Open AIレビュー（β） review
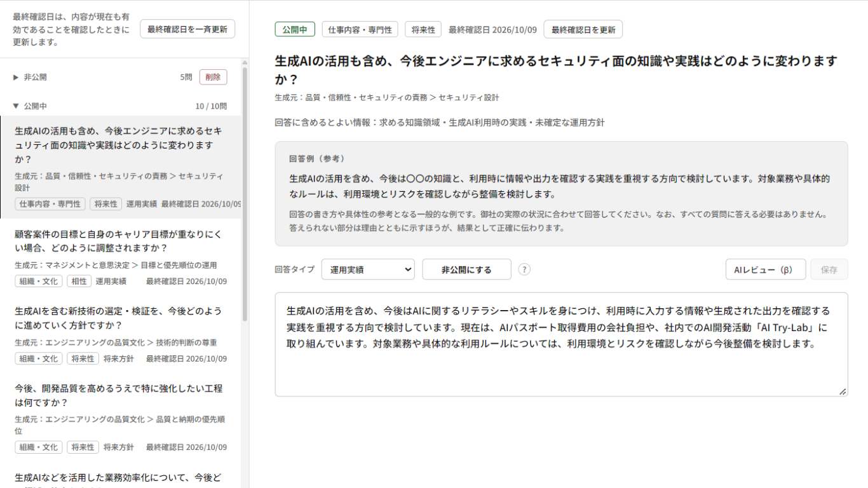The image size is (868, 488). click(766, 269)
